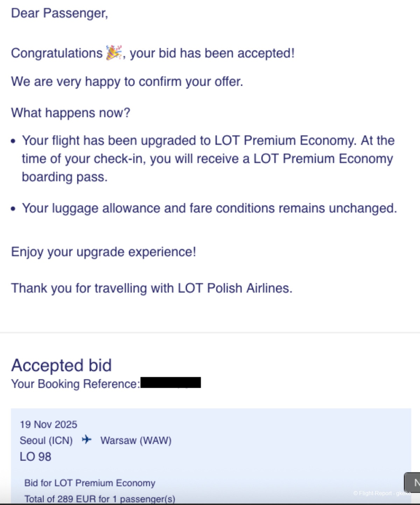Image resolution: width=420 pixels, height=505 pixels.
Task: Click the party popper emoji after Congratulations
Action: tap(114, 52)
